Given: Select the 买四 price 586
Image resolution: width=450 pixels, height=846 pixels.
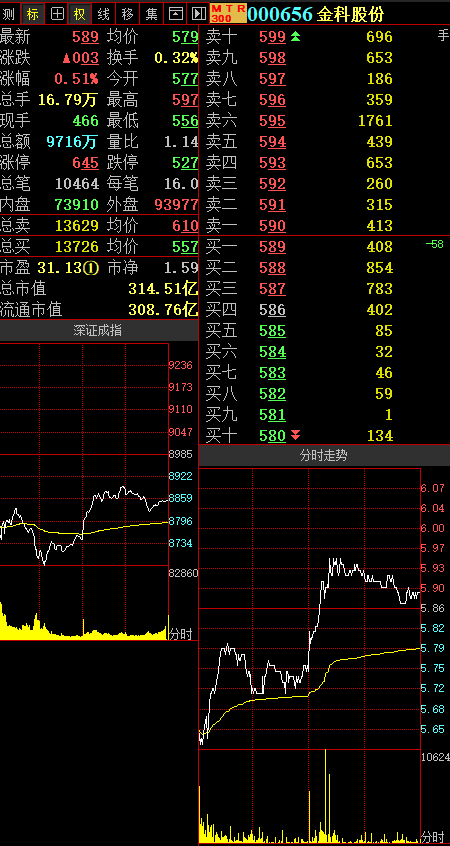Looking at the screenshot, I should coord(272,310).
